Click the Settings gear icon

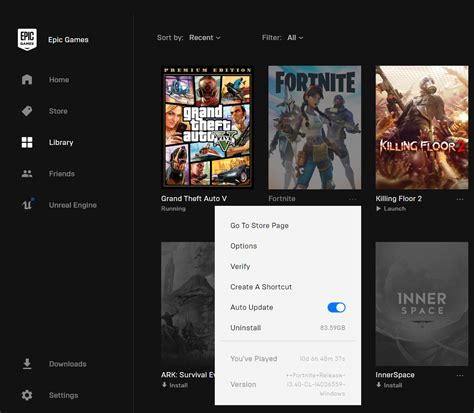[x=27, y=395]
